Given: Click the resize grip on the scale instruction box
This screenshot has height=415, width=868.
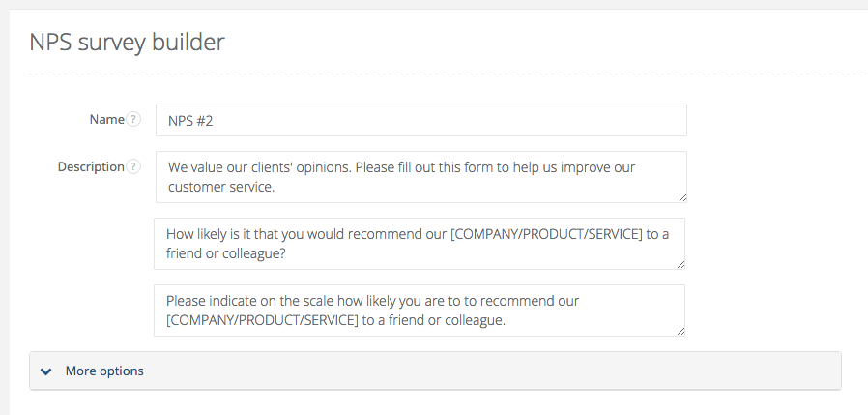Looking at the screenshot, I should pyautogui.click(x=680, y=331).
